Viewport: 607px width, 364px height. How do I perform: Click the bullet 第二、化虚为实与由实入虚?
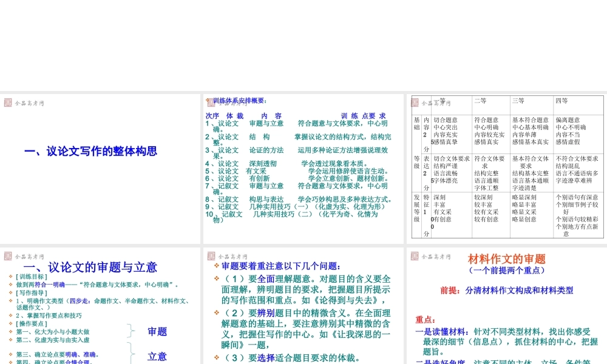click(53, 340)
